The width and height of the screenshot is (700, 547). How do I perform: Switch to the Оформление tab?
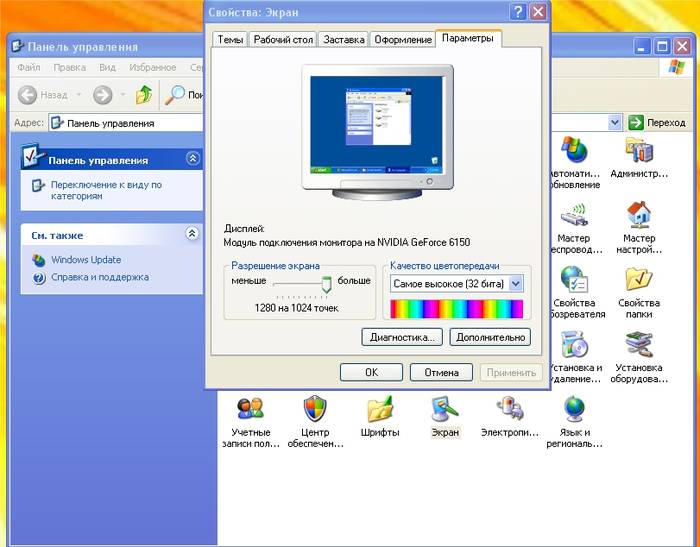tap(403, 39)
